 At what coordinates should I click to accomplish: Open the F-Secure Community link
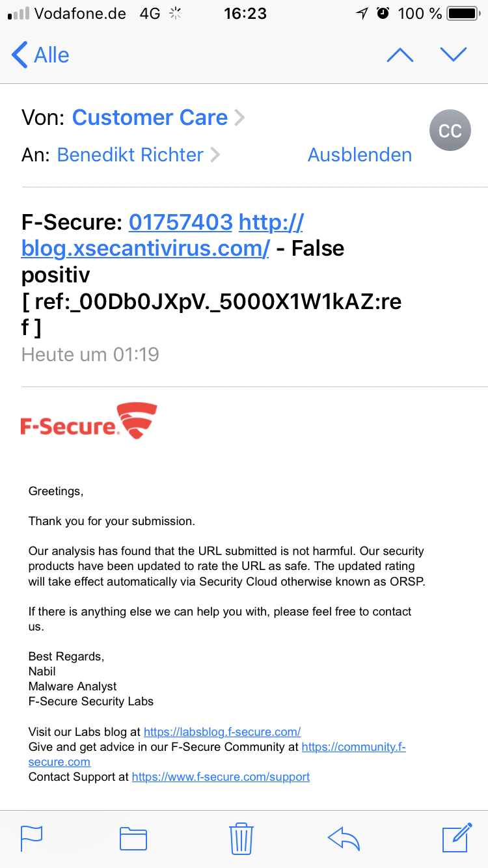(x=353, y=747)
